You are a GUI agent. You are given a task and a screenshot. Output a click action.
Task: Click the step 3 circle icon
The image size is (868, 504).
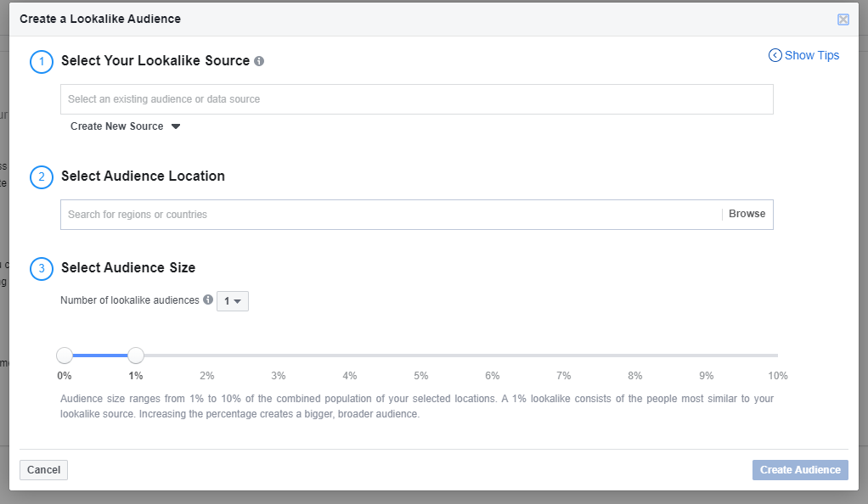pyautogui.click(x=42, y=269)
